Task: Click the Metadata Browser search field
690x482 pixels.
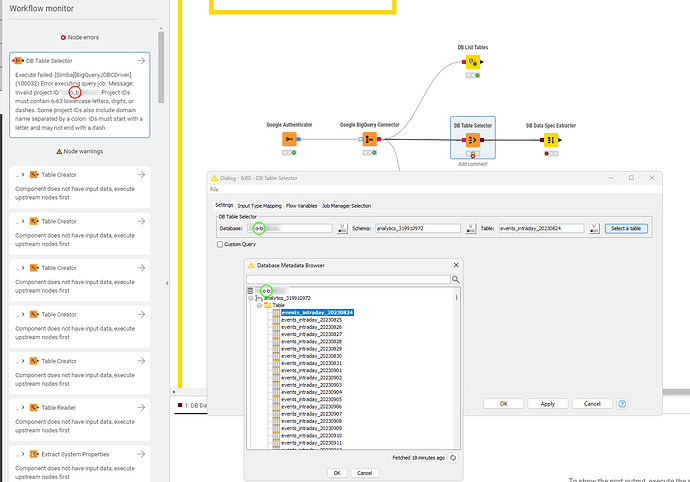Action: pos(348,280)
